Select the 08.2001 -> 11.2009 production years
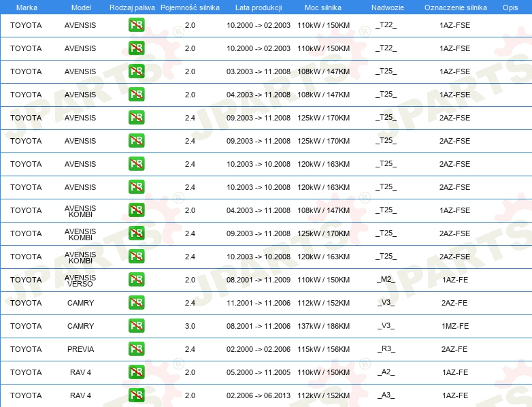Screen dimensions: 532x407 (x=259, y=280)
